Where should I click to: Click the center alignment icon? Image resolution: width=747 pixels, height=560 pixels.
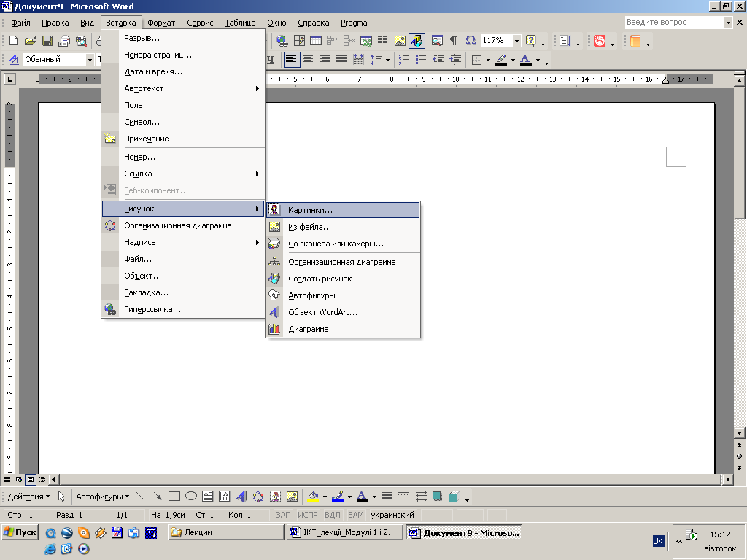[x=308, y=60]
